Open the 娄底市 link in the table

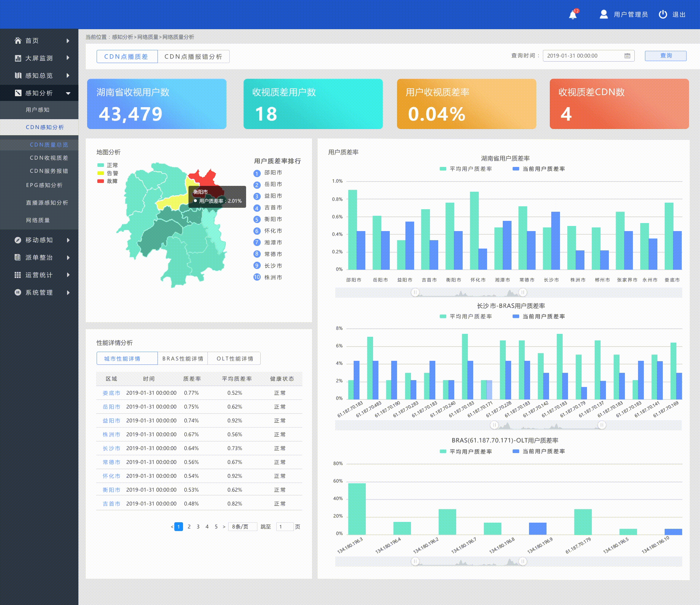[x=111, y=393]
